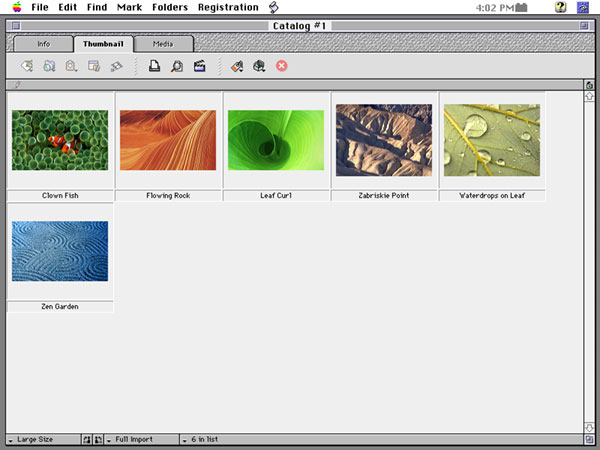Select the Clown Fish thumbnail
Viewport: 600px width, 450px height.
[60, 140]
